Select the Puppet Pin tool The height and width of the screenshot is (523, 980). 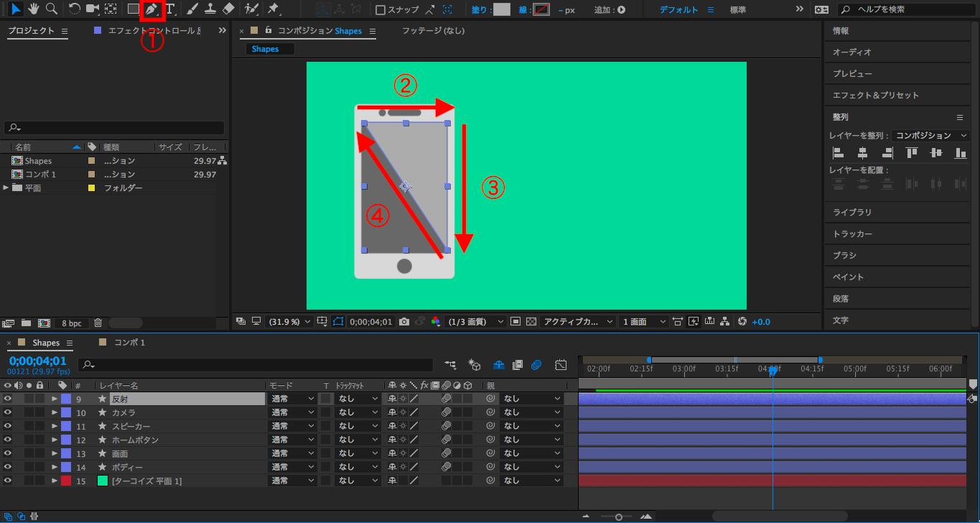[273, 9]
